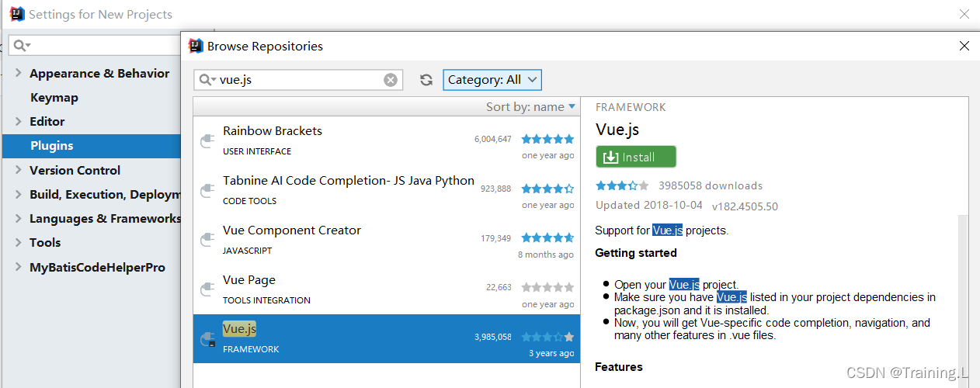Viewport: 980px width, 388px height.
Task: Click the 3985058 downloads text
Action: click(x=711, y=185)
